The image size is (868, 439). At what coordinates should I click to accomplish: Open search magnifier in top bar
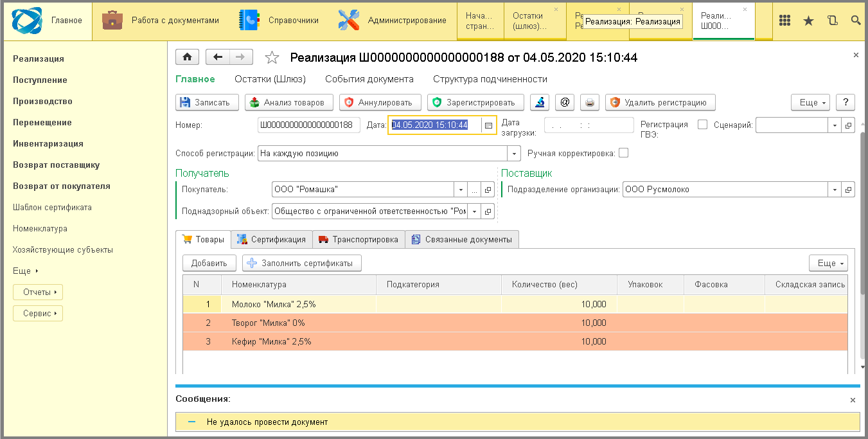(856, 21)
